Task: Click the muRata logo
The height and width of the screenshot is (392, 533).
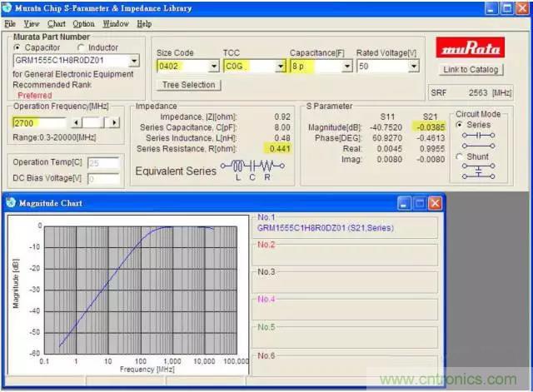Action: [x=471, y=47]
